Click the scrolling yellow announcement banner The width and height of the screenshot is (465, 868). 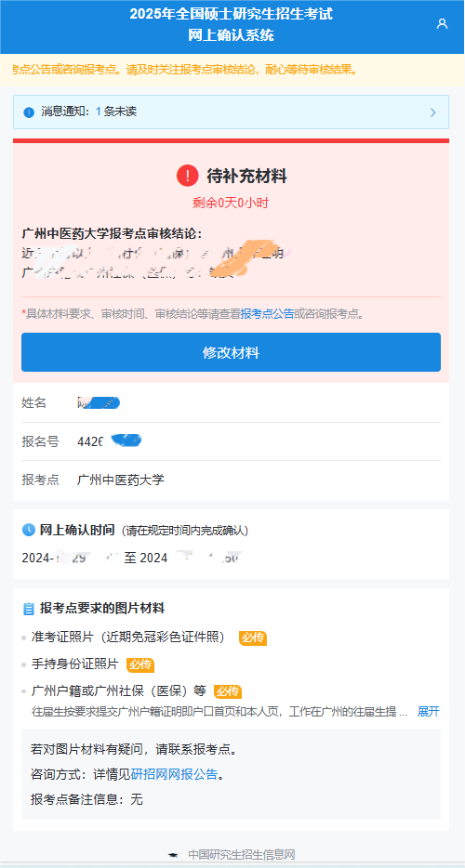(x=232, y=70)
